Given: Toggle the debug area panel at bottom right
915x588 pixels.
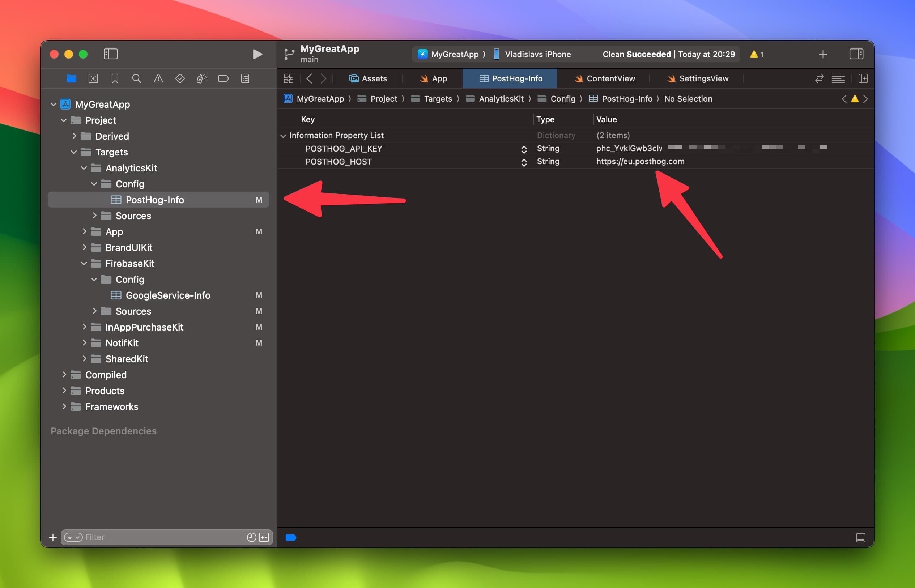Looking at the screenshot, I should (861, 538).
